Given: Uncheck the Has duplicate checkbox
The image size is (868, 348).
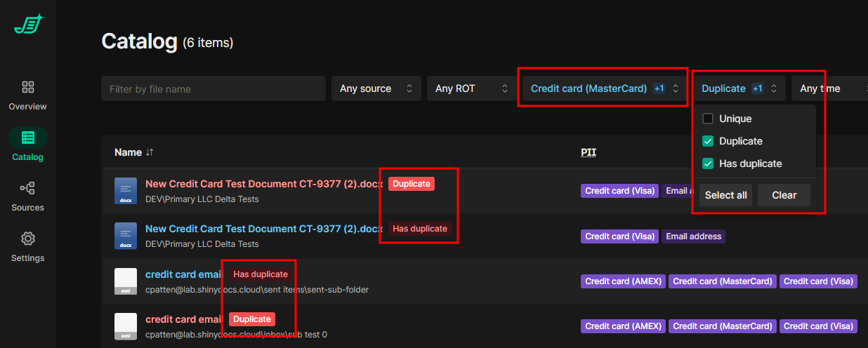Looking at the screenshot, I should (708, 163).
